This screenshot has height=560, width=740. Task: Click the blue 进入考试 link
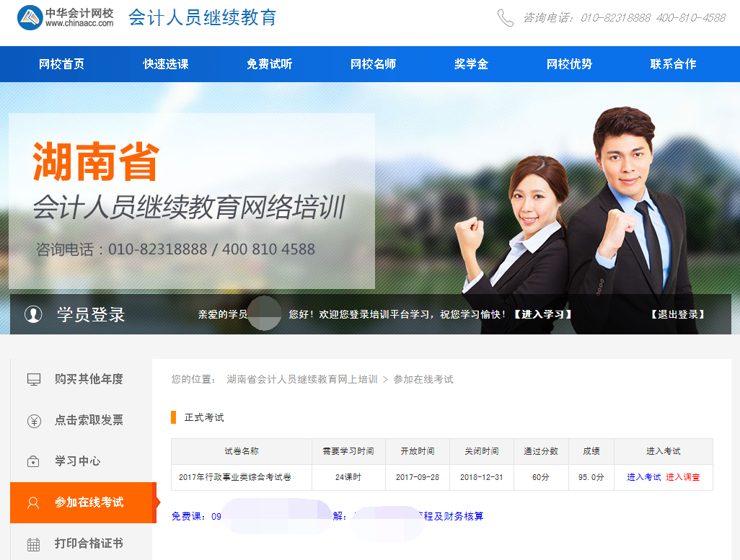(643, 477)
